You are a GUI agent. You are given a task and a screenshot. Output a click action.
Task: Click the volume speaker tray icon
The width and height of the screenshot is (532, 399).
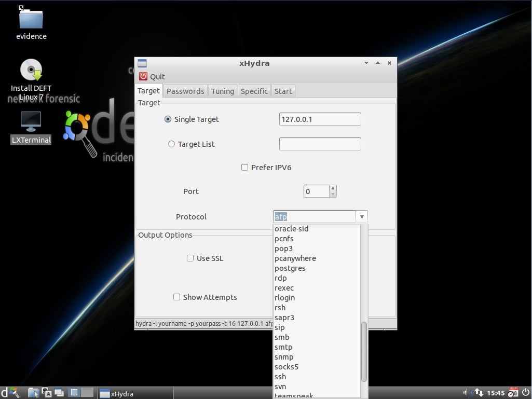[x=467, y=393]
